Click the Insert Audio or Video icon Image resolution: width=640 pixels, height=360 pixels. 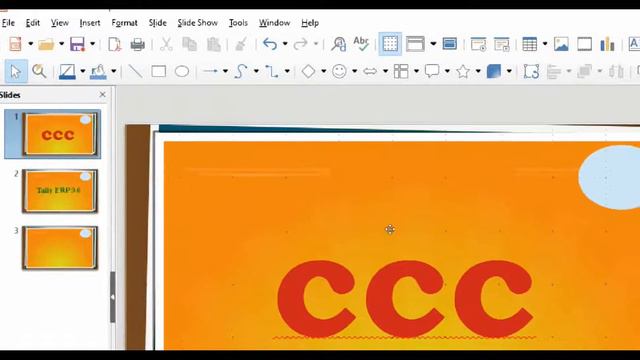pyautogui.click(x=584, y=44)
